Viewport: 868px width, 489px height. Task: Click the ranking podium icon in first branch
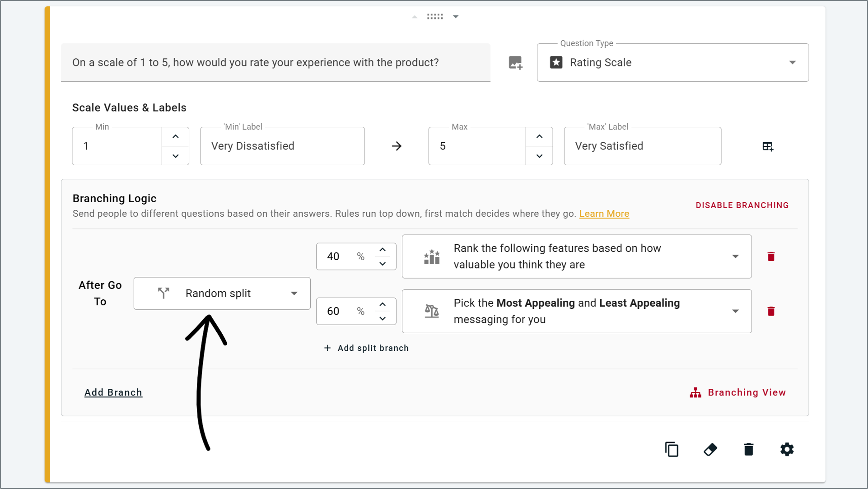[432, 256]
